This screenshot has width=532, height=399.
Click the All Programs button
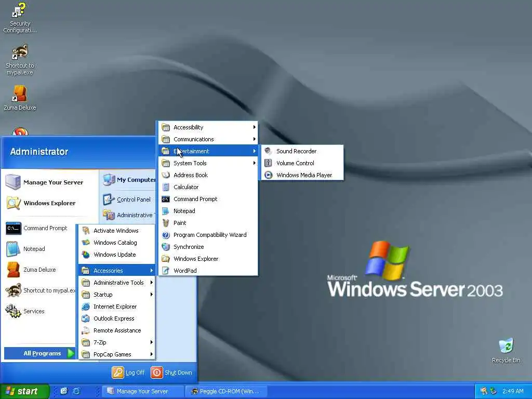point(39,353)
